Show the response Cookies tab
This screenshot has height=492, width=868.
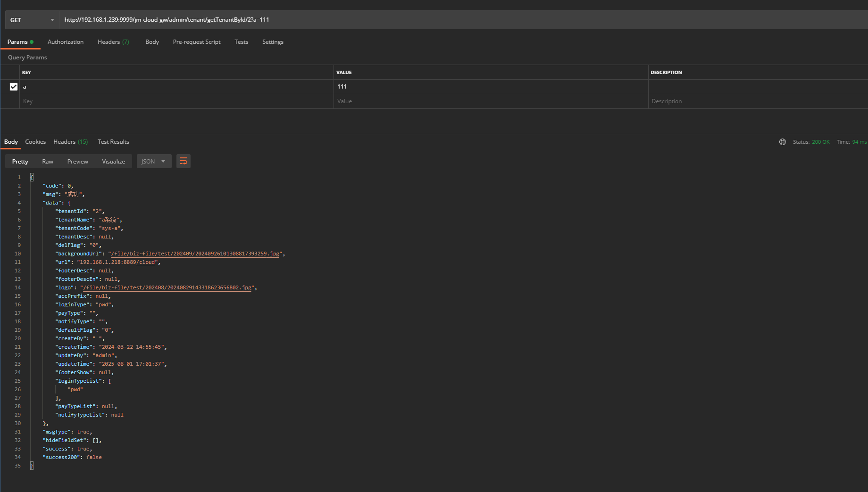point(35,142)
